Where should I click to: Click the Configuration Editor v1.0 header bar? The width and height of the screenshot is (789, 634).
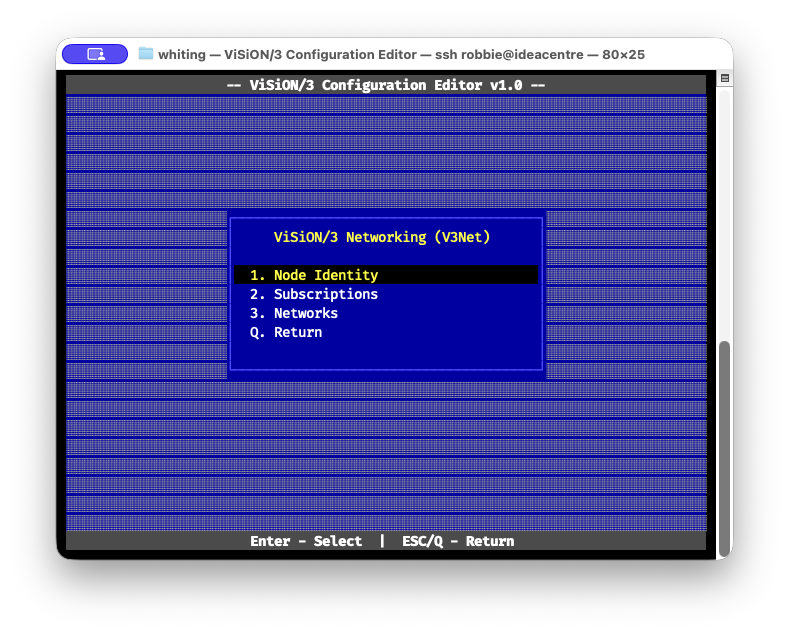coord(386,85)
